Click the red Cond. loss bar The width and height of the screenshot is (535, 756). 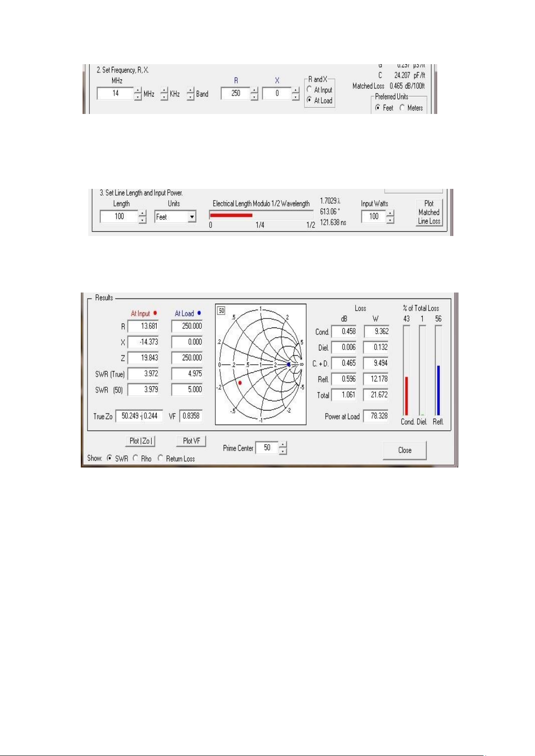click(x=407, y=396)
